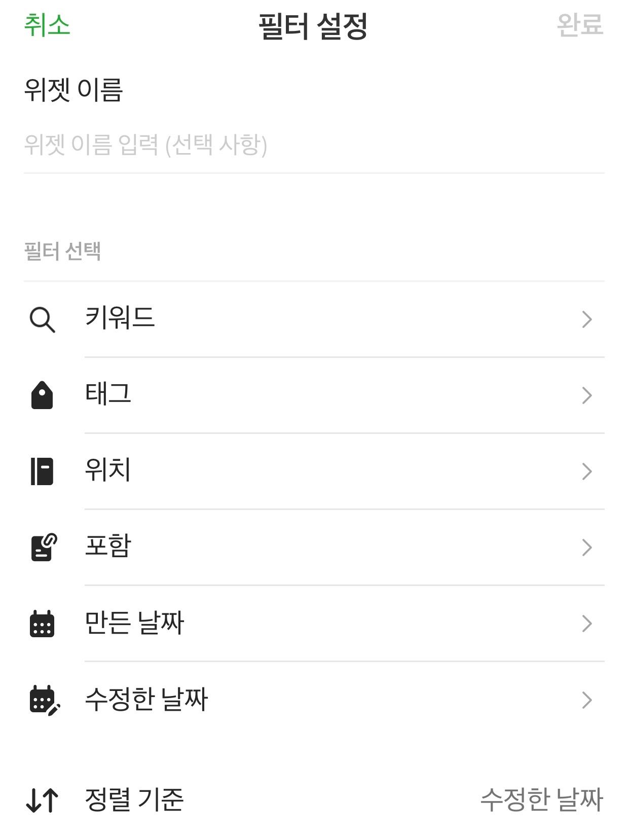629x840 pixels.
Task: Expand the 포함 row chevron
Action: (x=587, y=547)
